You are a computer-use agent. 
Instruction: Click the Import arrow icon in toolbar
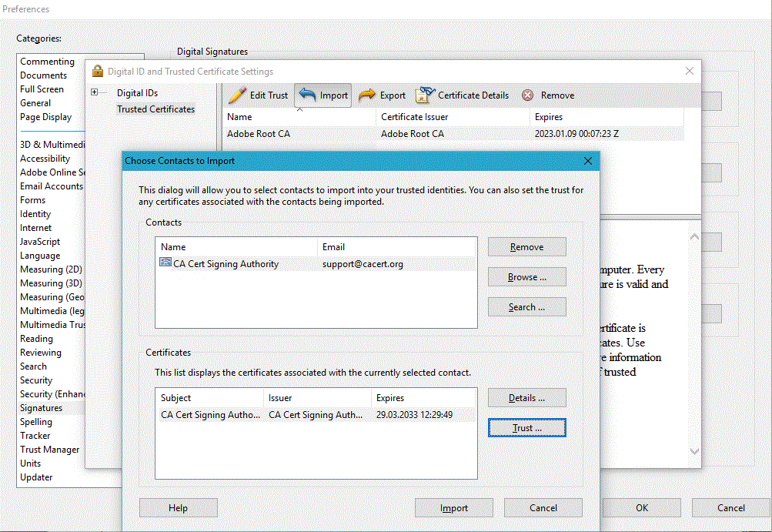(308, 95)
